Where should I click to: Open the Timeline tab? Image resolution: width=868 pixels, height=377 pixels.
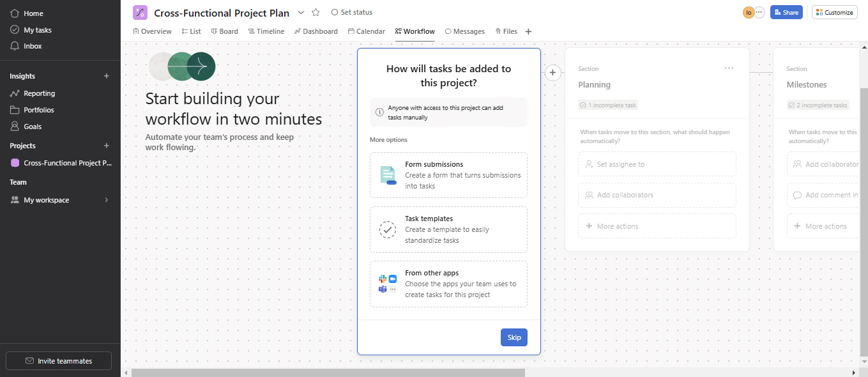266,31
